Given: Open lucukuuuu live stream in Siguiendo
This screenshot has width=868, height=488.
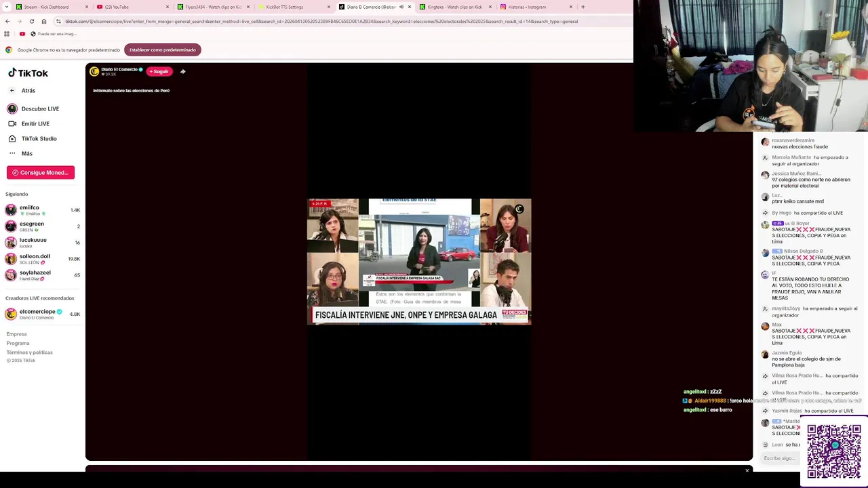Looking at the screenshot, I should click(x=43, y=243).
